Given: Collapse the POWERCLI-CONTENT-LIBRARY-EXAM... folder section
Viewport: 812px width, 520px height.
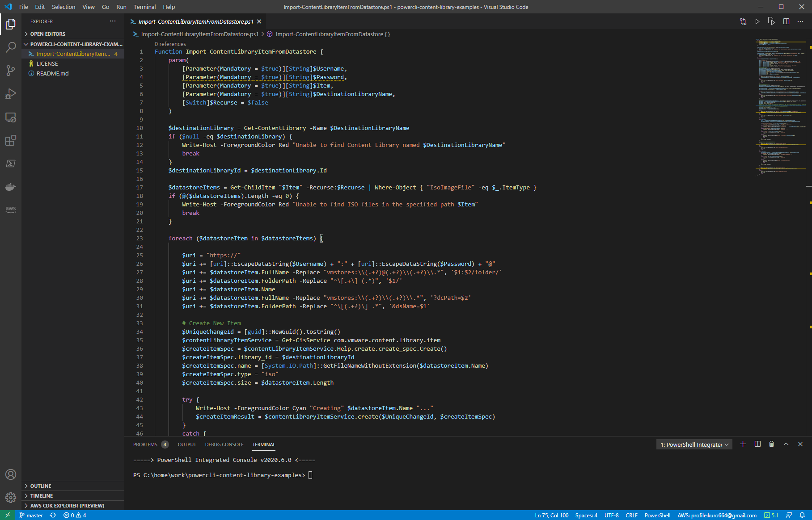Looking at the screenshot, I should (73, 44).
